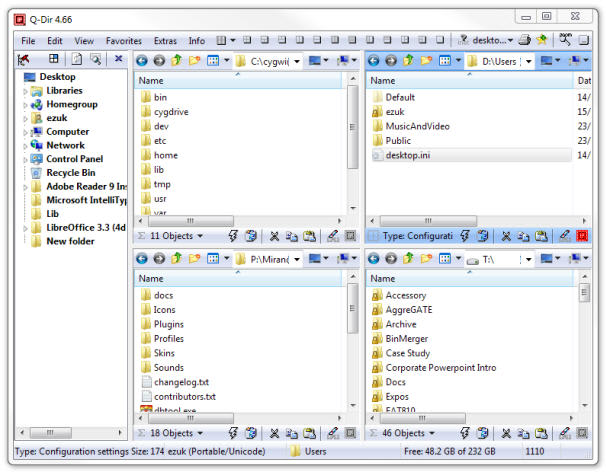This screenshot has height=474, width=606.
Task: Select Plugins folder in P:\Miranda pane
Action: (169, 324)
